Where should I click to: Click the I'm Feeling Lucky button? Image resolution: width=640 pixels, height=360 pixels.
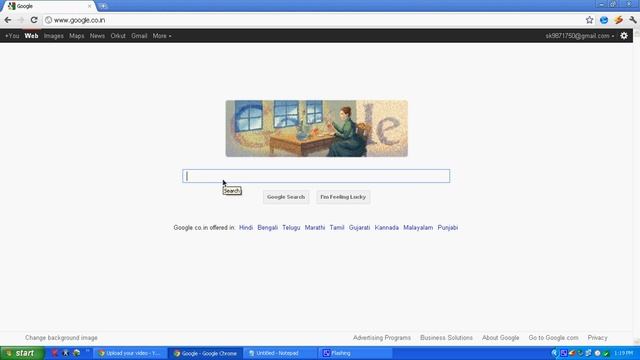pos(343,197)
